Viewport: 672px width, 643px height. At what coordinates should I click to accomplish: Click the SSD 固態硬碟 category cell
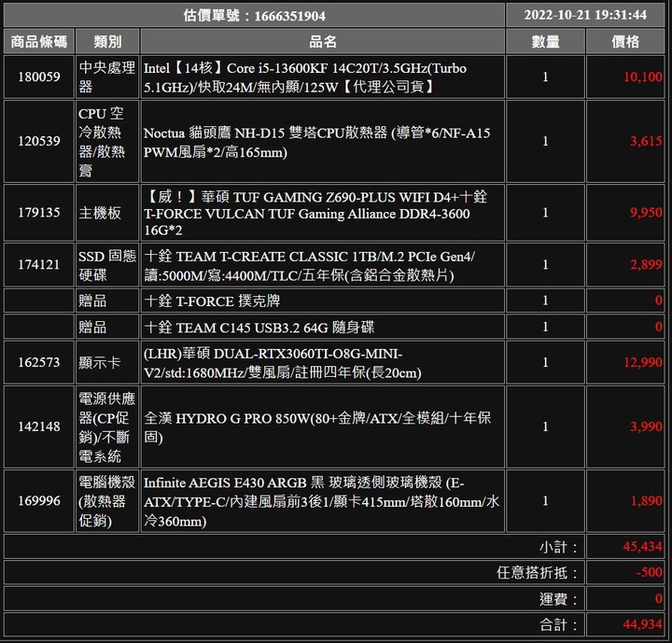[107, 265]
